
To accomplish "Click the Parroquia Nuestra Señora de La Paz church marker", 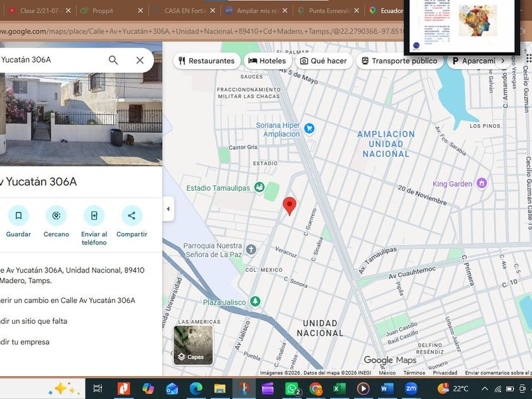I will 251,250.
